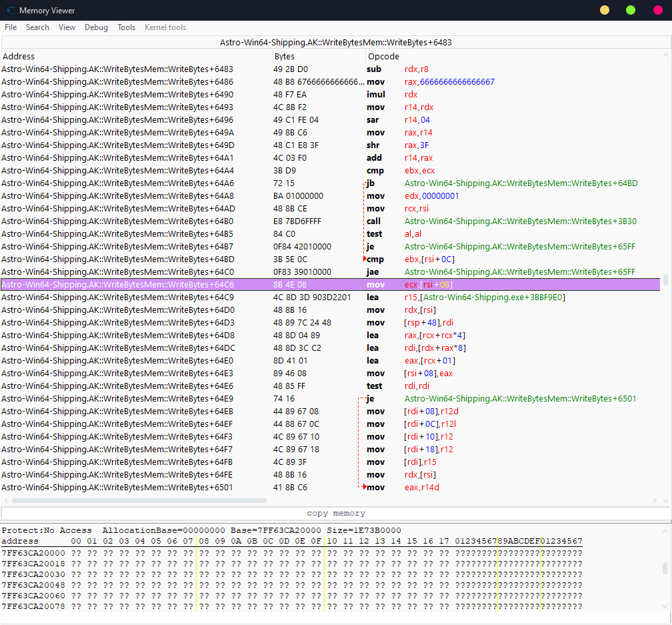The width and height of the screenshot is (672, 625).
Task: Open the File menu
Action: click(11, 27)
